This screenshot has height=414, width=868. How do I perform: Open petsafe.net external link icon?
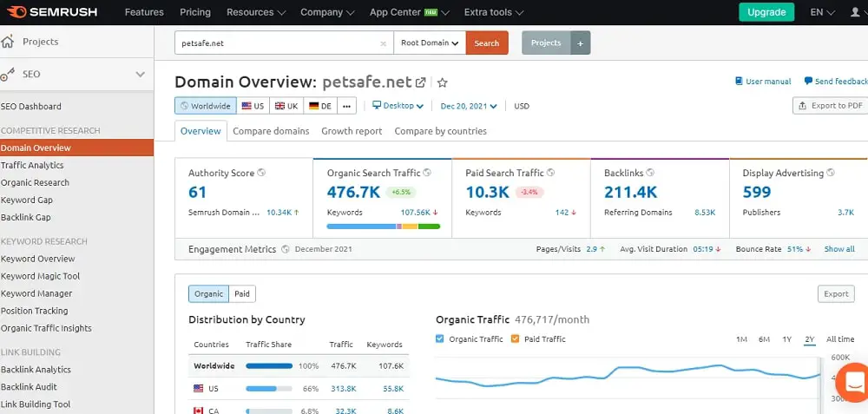(420, 82)
